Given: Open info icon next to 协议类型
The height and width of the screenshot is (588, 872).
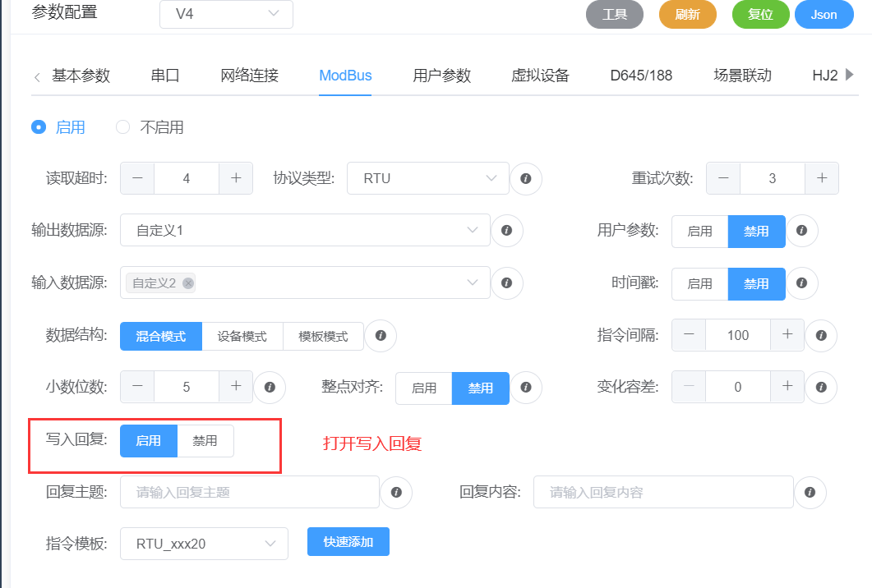Looking at the screenshot, I should [x=525, y=178].
